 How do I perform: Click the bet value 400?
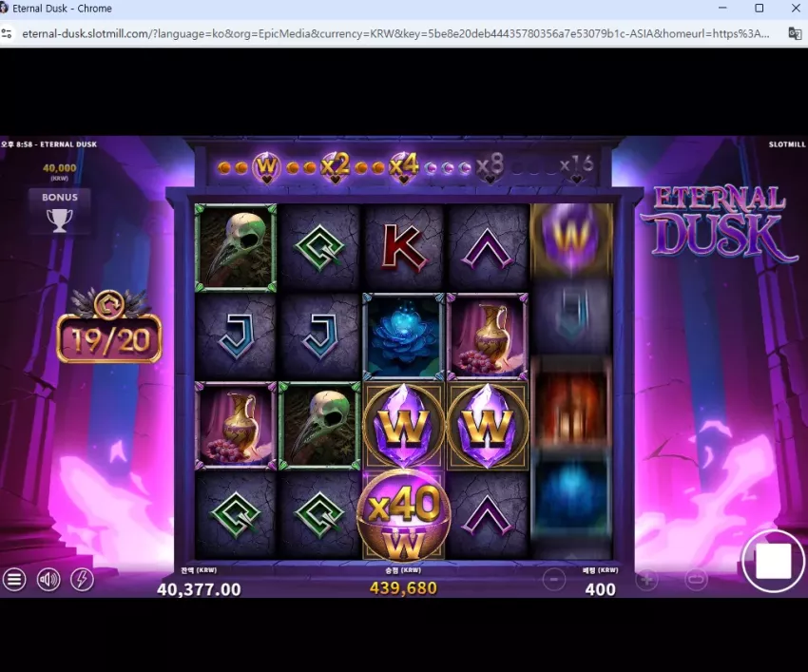(x=601, y=589)
